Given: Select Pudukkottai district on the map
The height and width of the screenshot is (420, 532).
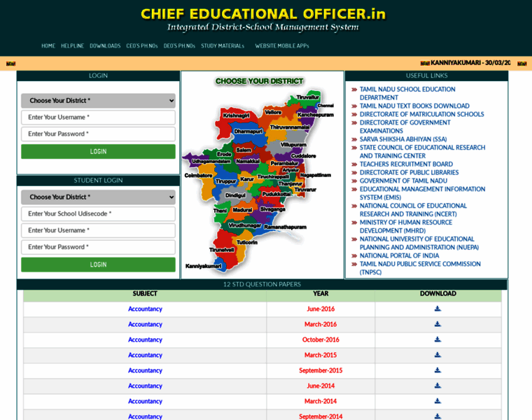Looking at the screenshot, I should (x=276, y=194).
